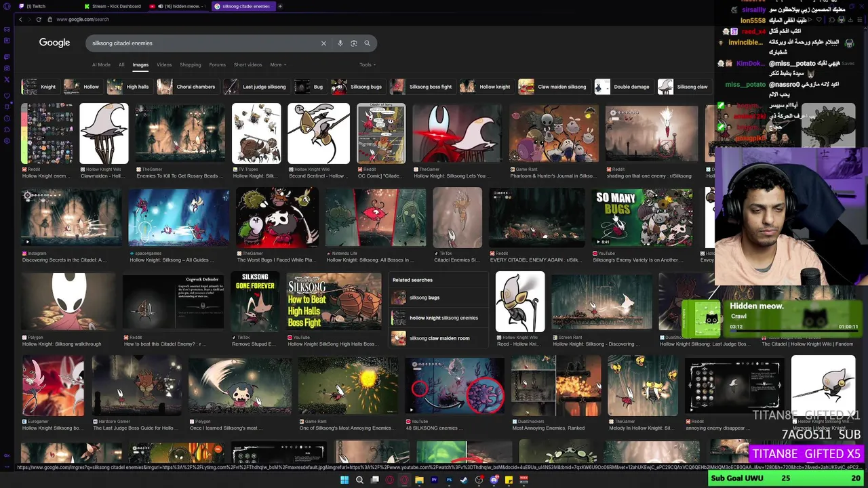868x488 pixels.
Task: Open sidebar settings gear icon
Action: click(x=7, y=141)
